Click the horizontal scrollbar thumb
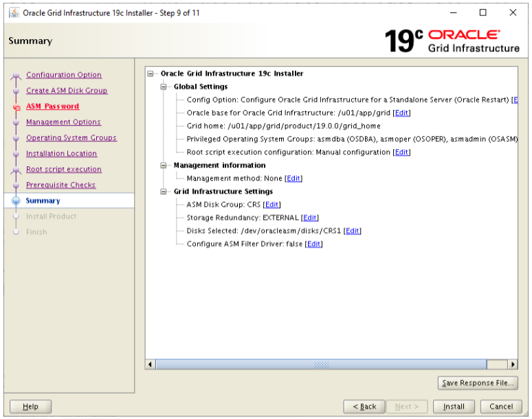The height and width of the screenshot is (419, 532). tap(321, 365)
